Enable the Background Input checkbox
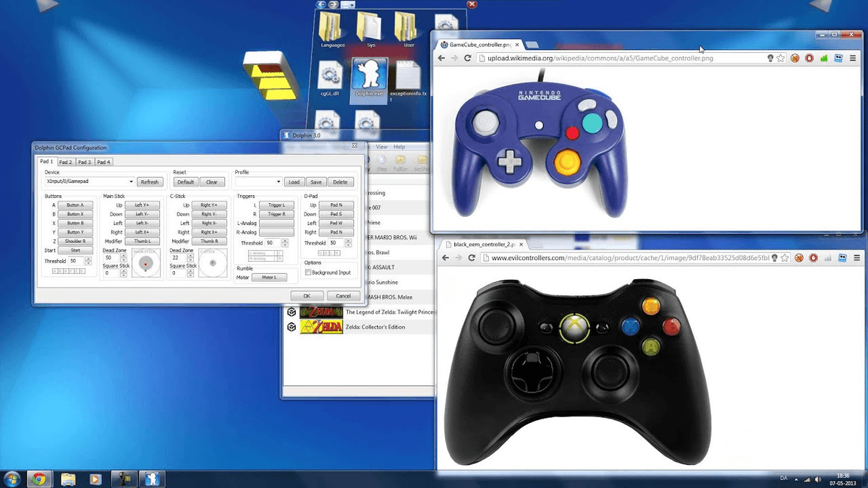The width and height of the screenshot is (868, 488). 309,270
